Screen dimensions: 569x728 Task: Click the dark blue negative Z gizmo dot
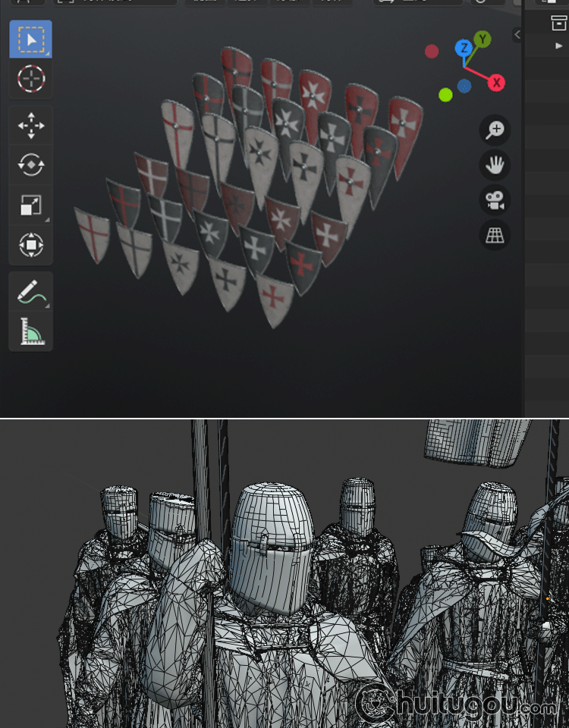pyautogui.click(x=464, y=86)
